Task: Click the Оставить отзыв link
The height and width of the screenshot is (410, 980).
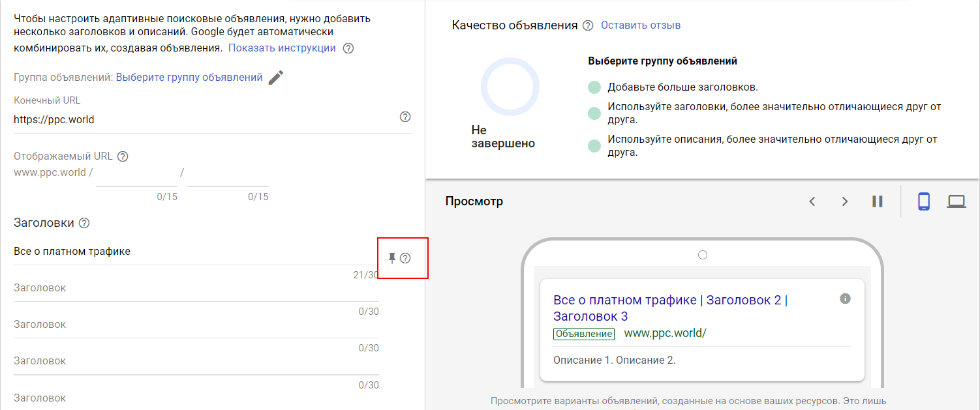Action: click(x=640, y=25)
